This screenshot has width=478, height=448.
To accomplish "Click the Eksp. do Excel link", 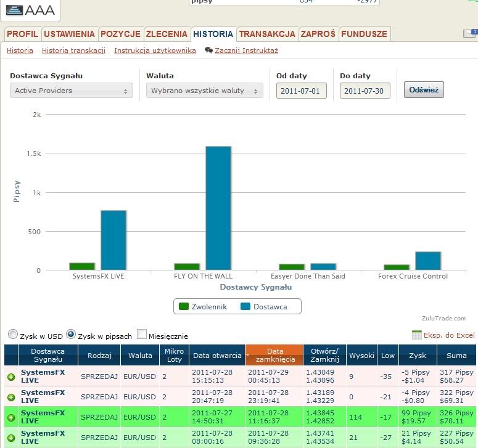I will coord(449,335).
